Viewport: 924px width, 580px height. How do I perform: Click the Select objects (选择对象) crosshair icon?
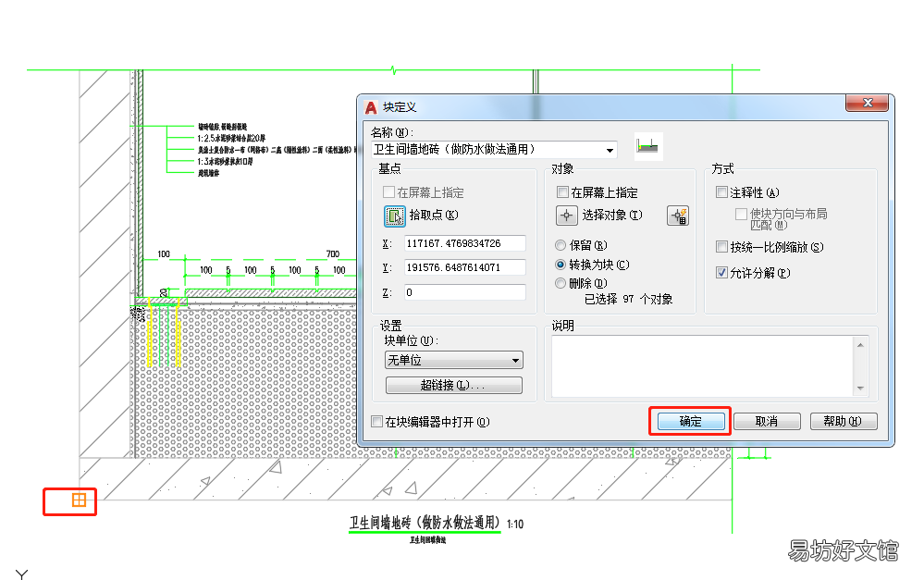pyautogui.click(x=566, y=216)
